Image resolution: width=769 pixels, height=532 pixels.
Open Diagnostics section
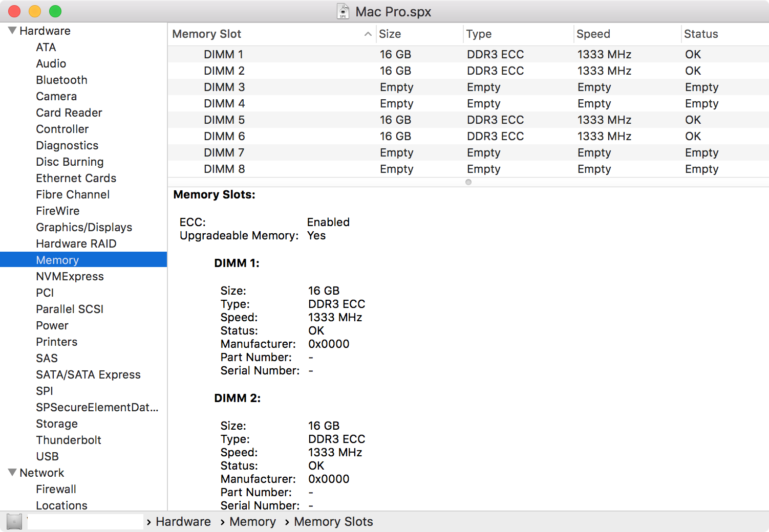pos(67,145)
